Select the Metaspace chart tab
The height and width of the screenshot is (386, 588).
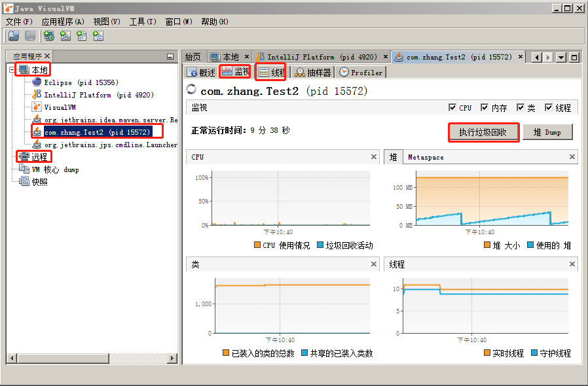click(426, 158)
